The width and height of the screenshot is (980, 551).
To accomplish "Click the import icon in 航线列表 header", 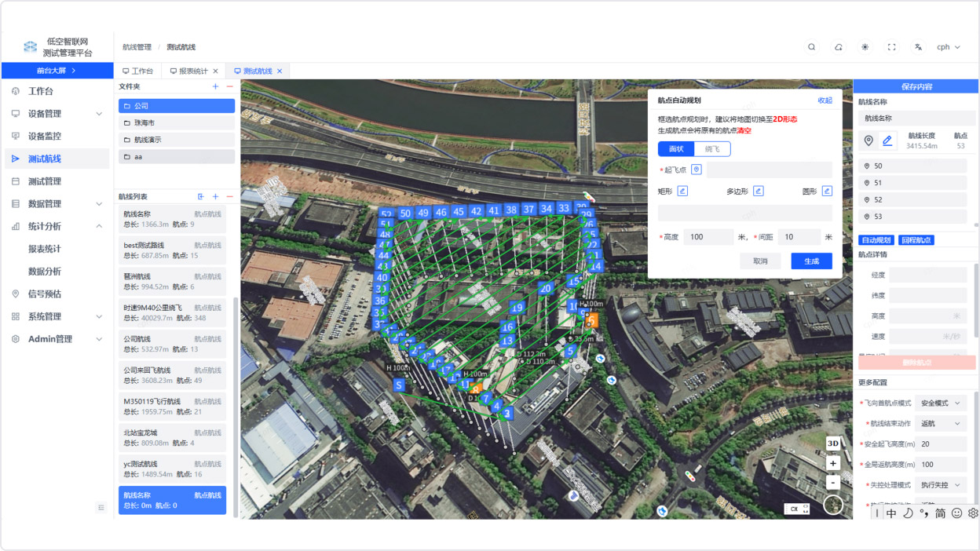I will [x=201, y=196].
